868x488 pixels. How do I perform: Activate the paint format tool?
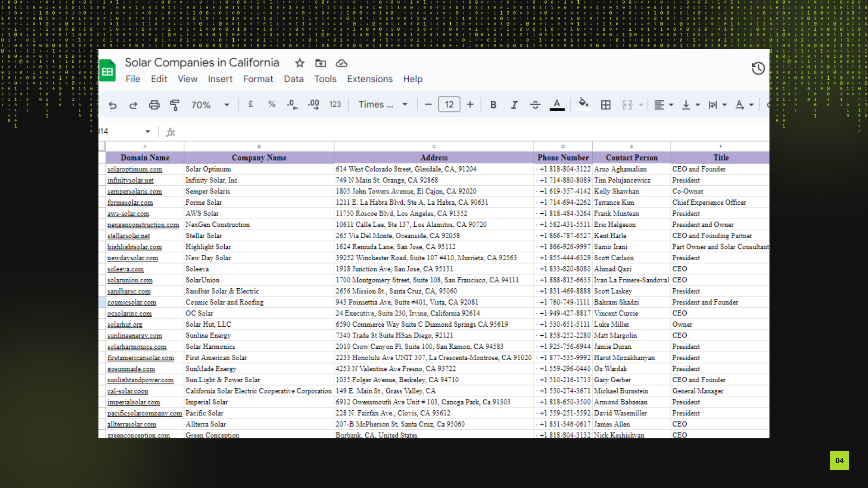click(x=175, y=105)
